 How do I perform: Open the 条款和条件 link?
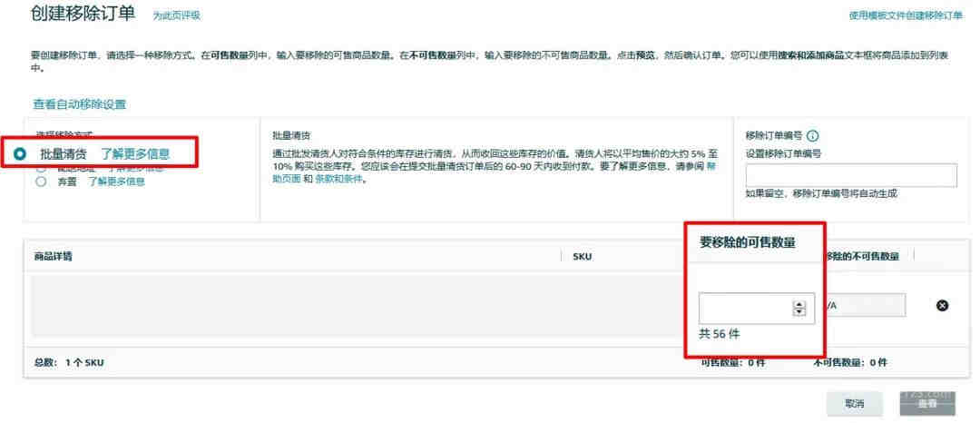338,179
